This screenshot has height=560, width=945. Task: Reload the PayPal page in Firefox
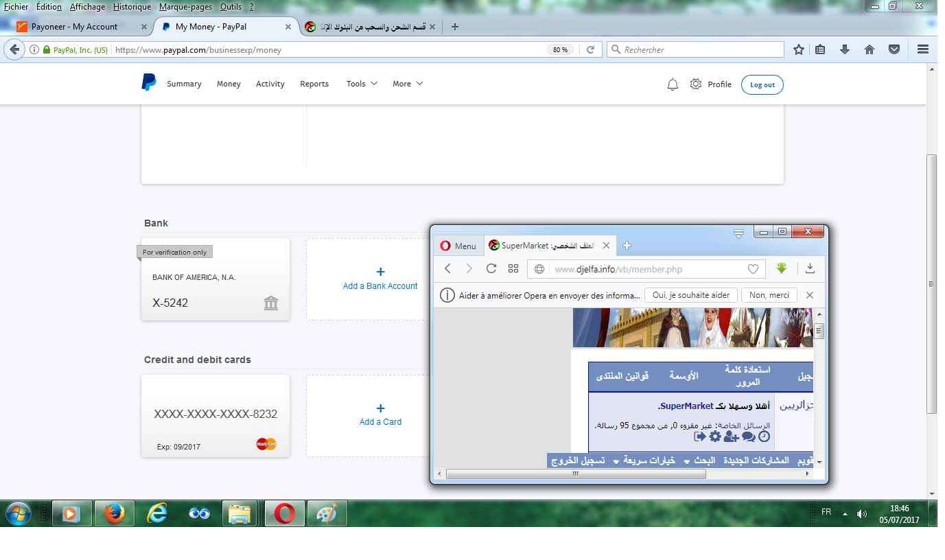click(x=590, y=49)
